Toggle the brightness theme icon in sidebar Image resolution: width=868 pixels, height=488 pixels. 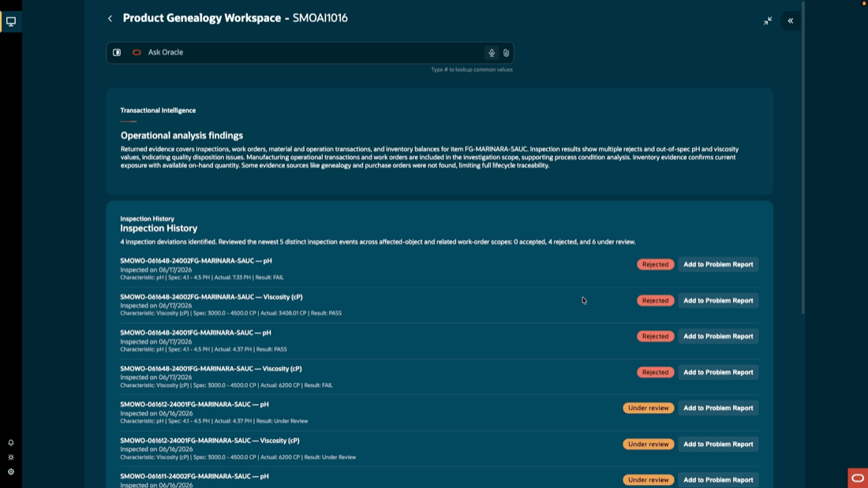coord(11,457)
